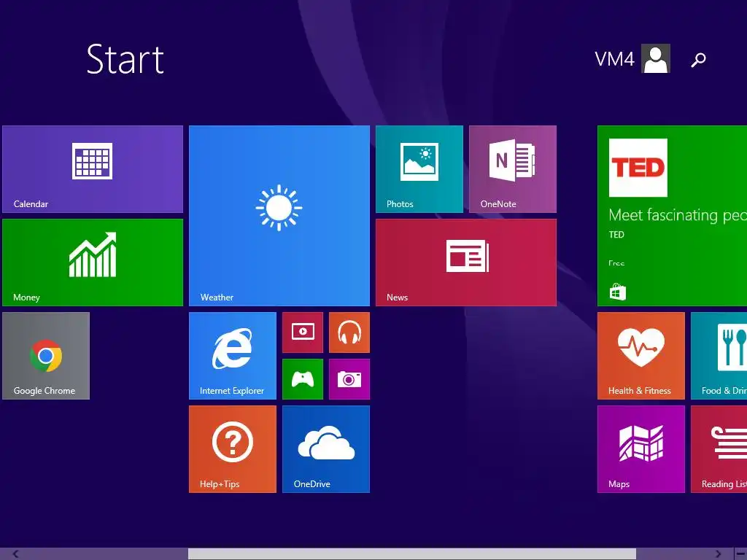The image size is (747, 560).
Task: Click the scrollbar right arrow
Action: click(718, 554)
